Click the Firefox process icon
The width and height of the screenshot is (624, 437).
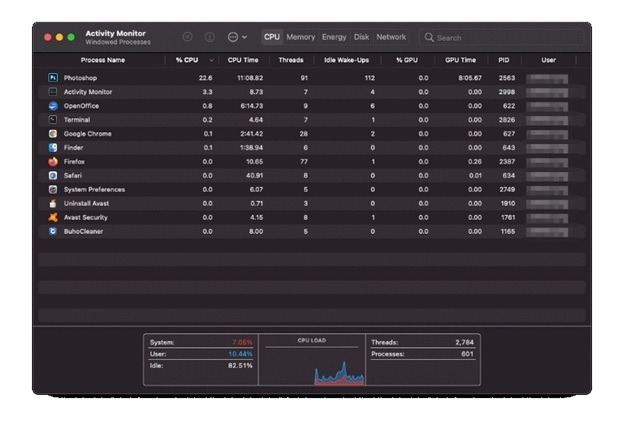tap(53, 162)
